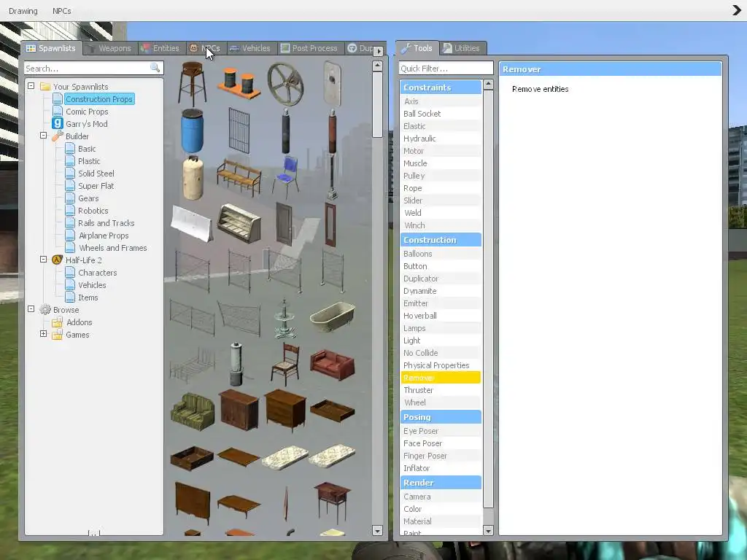The width and height of the screenshot is (747, 560).
Task: Open the Drawing menu in top bar
Action: [23, 10]
